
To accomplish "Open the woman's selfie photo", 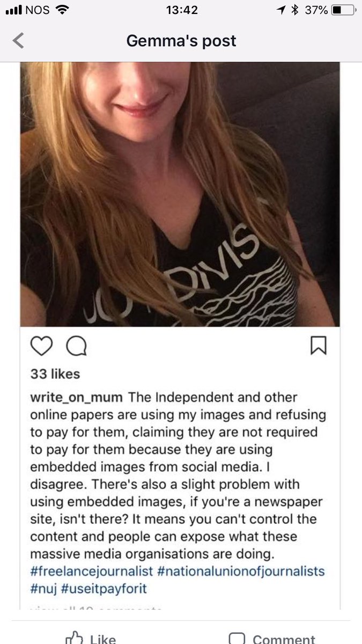I will click(x=180, y=194).
